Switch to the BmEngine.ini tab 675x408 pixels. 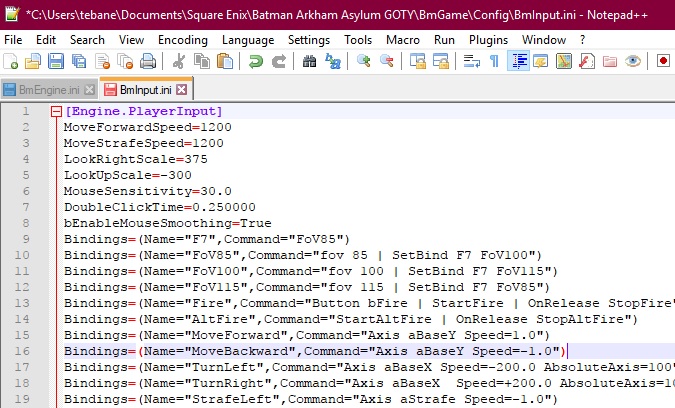point(49,90)
